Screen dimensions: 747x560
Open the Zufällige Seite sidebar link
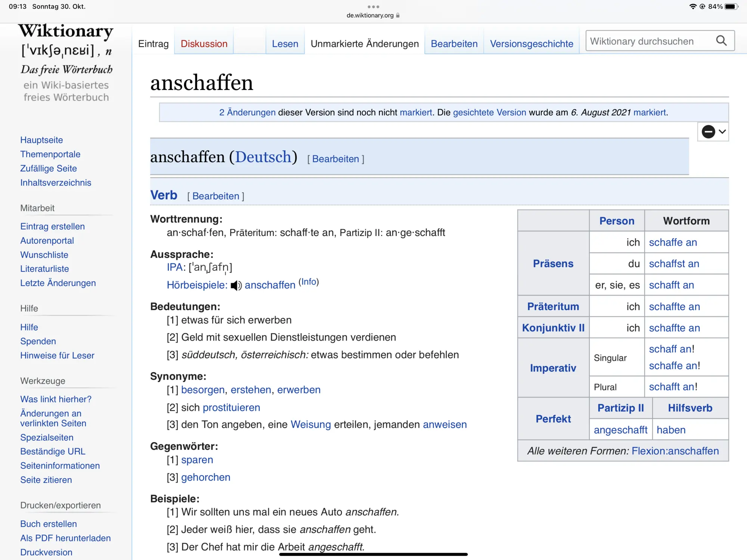[x=49, y=168]
